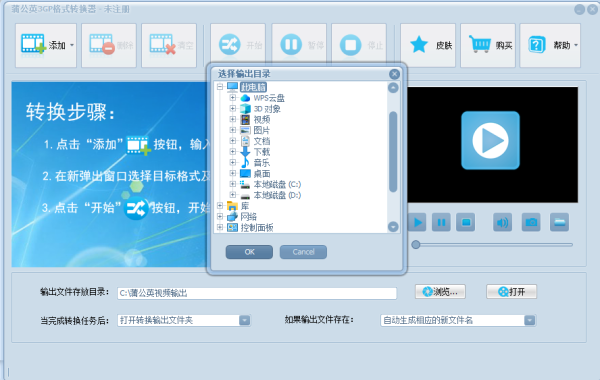
Task: Close the main converter window
Action: (x=593, y=10)
